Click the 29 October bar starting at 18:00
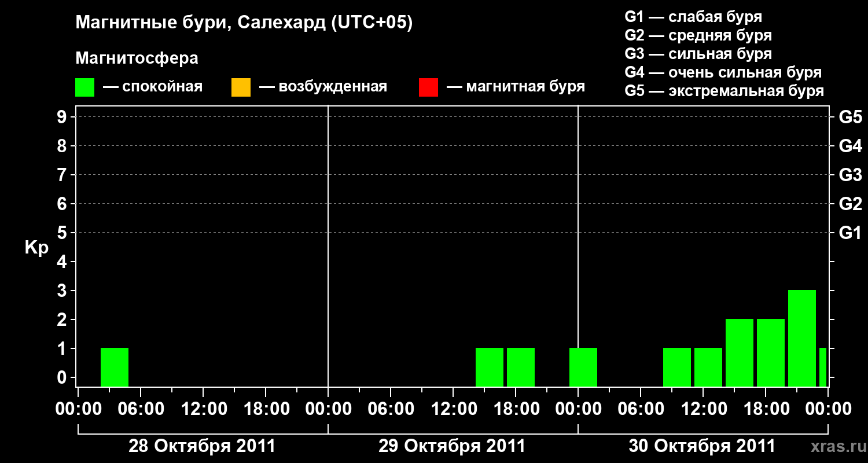Viewport: 868px width, 463px height. [521, 367]
